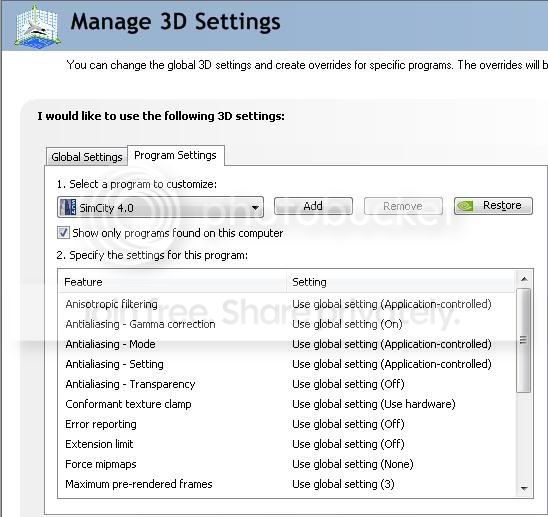Click the Manage 3D Settings header icon
This screenshot has width=548, height=517.
point(37,26)
